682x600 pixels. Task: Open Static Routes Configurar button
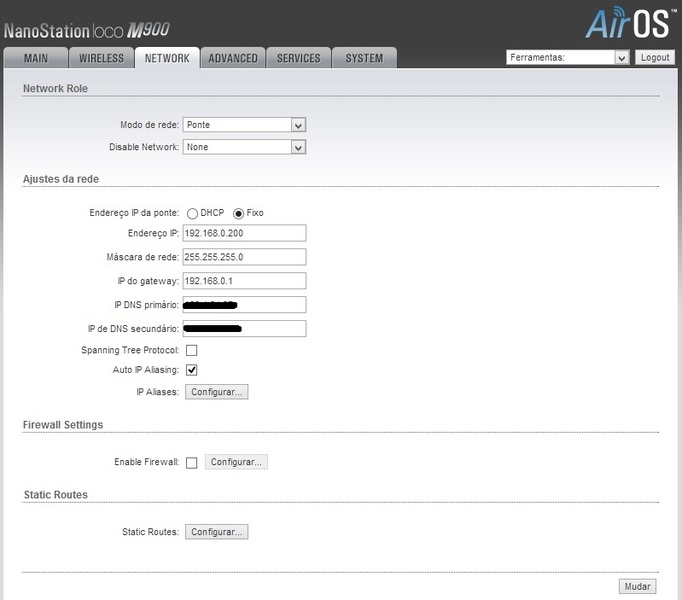217,532
